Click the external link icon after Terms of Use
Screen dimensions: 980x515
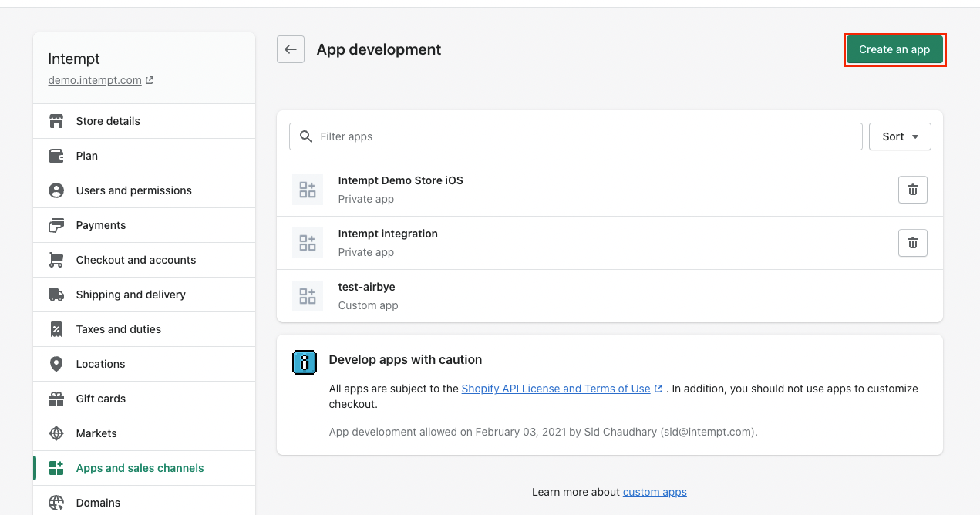(658, 389)
